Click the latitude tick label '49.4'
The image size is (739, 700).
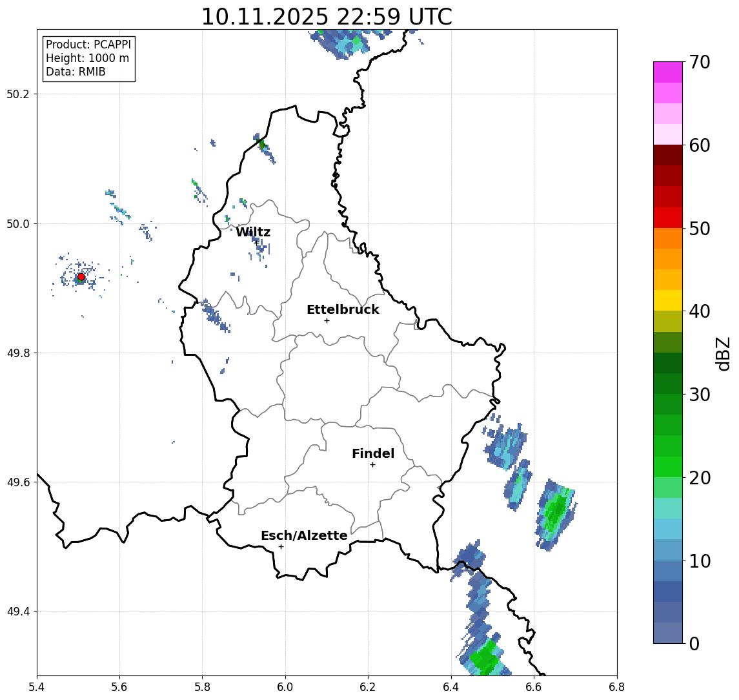point(18,612)
